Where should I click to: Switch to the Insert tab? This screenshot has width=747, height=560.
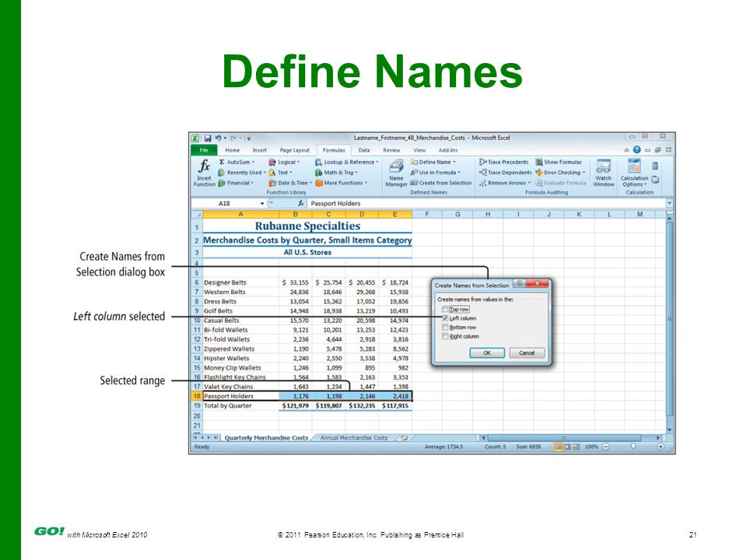(260, 150)
